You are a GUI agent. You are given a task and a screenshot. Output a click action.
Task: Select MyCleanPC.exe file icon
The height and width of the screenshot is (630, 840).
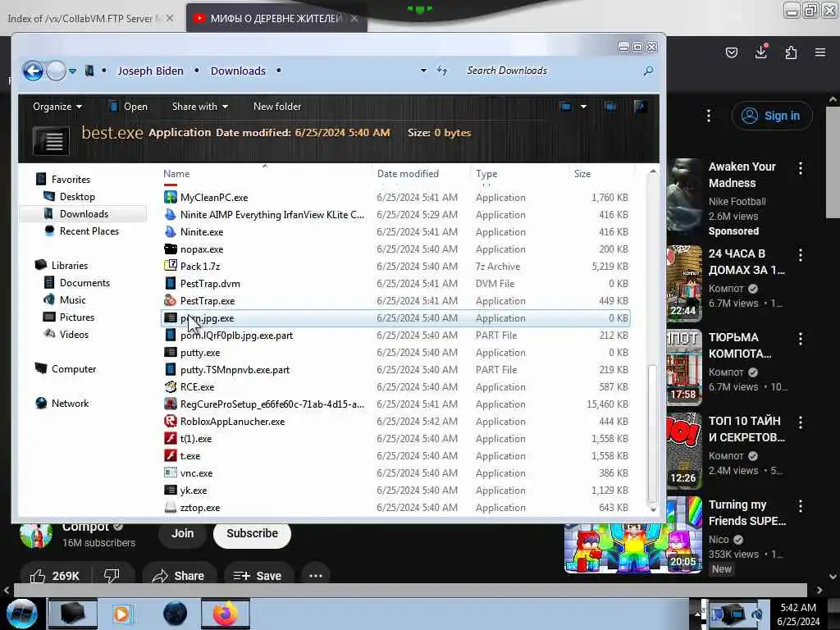click(x=171, y=197)
